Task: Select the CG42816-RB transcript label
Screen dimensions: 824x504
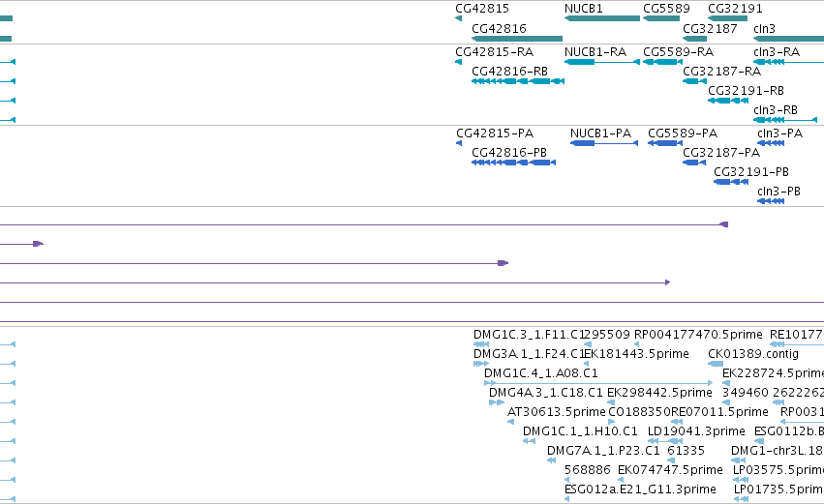Action: 509,72
